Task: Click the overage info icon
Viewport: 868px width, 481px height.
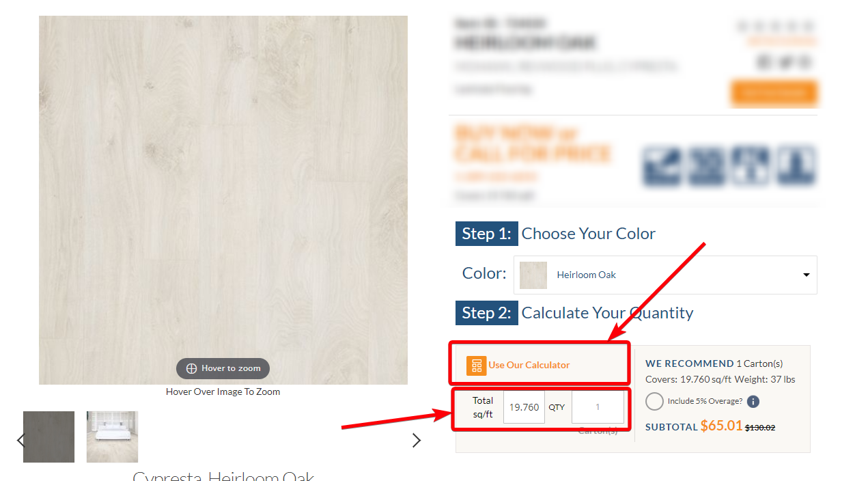Action: tap(753, 402)
